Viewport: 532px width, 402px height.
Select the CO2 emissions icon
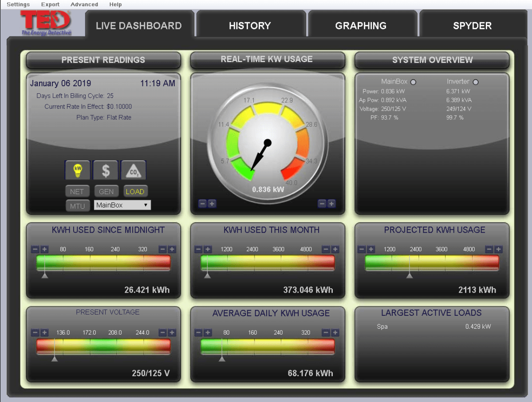[134, 171]
